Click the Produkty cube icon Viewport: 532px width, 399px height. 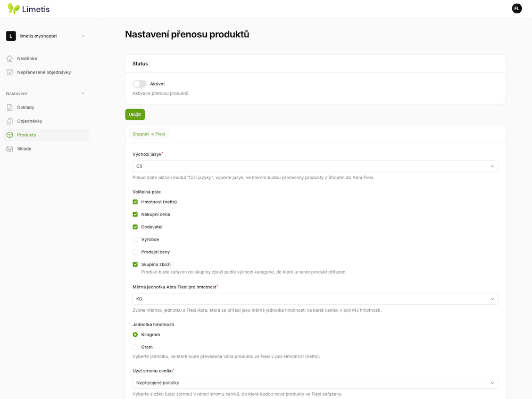10,135
